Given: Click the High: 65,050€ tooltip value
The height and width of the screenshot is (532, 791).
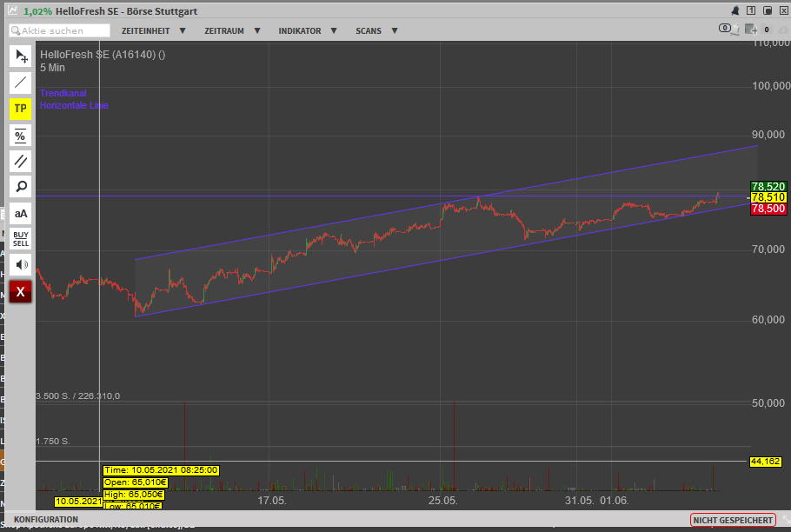Looking at the screenshot, I should pos(134,494).
